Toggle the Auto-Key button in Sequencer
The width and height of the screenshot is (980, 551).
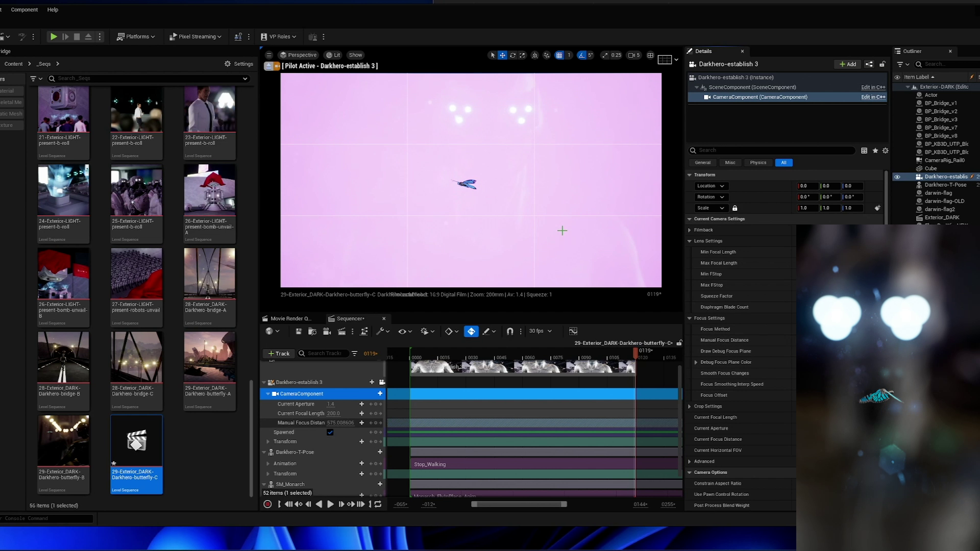point(471,332)
